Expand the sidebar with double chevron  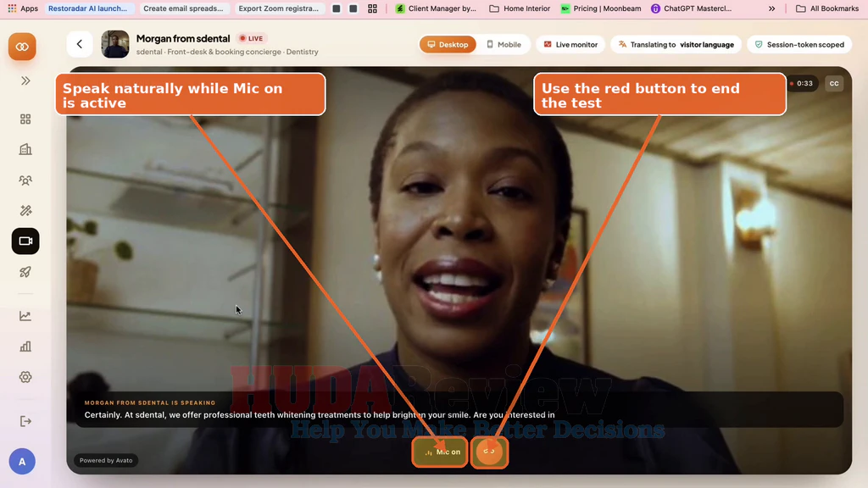25,80
